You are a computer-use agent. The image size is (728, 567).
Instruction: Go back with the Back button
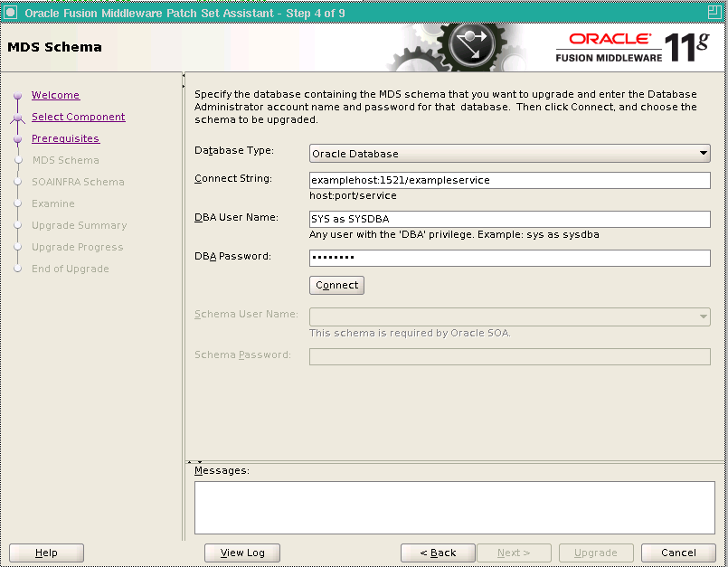tap(438, 553)
